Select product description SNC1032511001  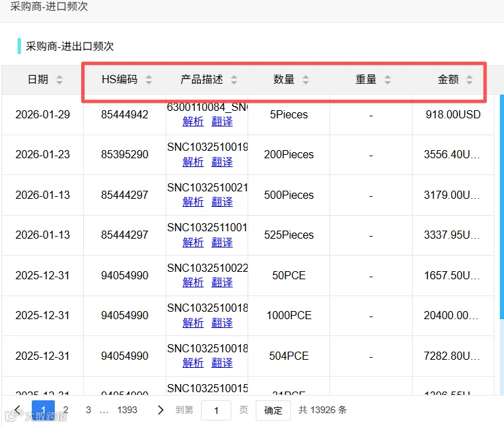point(207,227)
